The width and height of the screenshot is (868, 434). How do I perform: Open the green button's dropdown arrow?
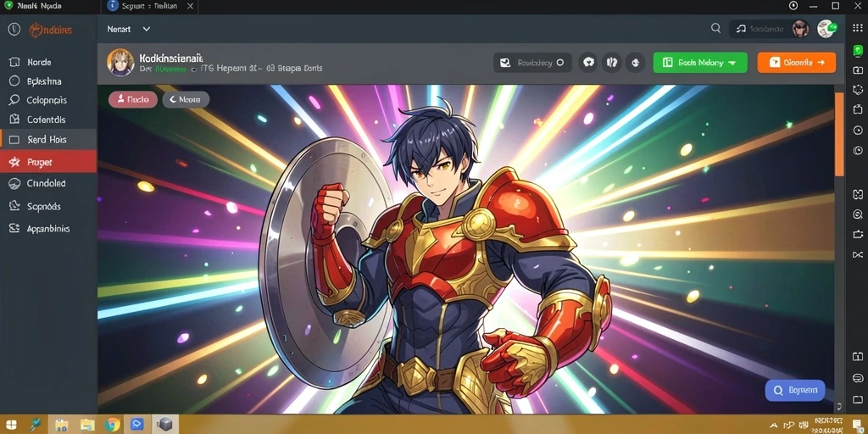732,63
